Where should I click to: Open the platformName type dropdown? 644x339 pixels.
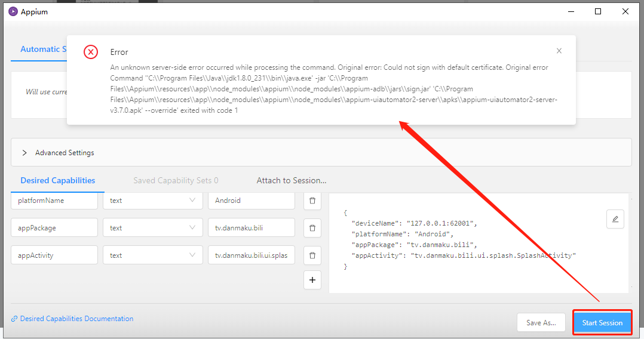[x=152, y=201]
